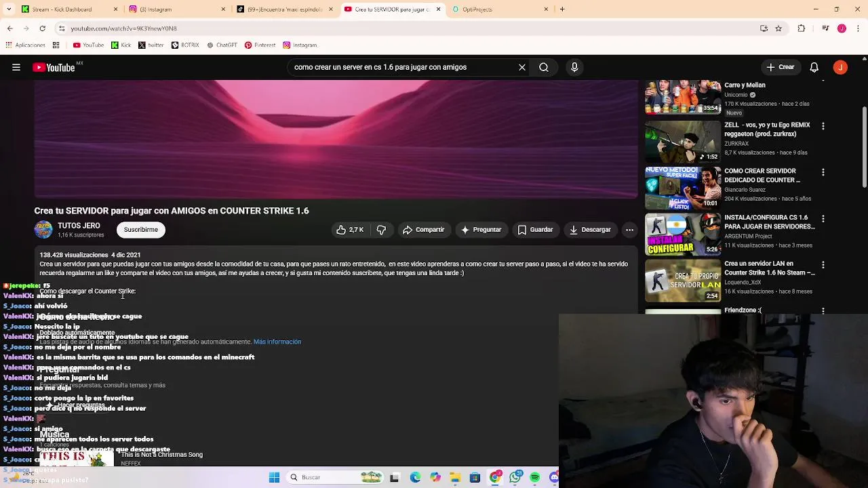The height and width of the screenshot is (488, 868).
Task: Switch to the Encuentra 'maxi espindola' tab
Action: (x=285, y=9)
